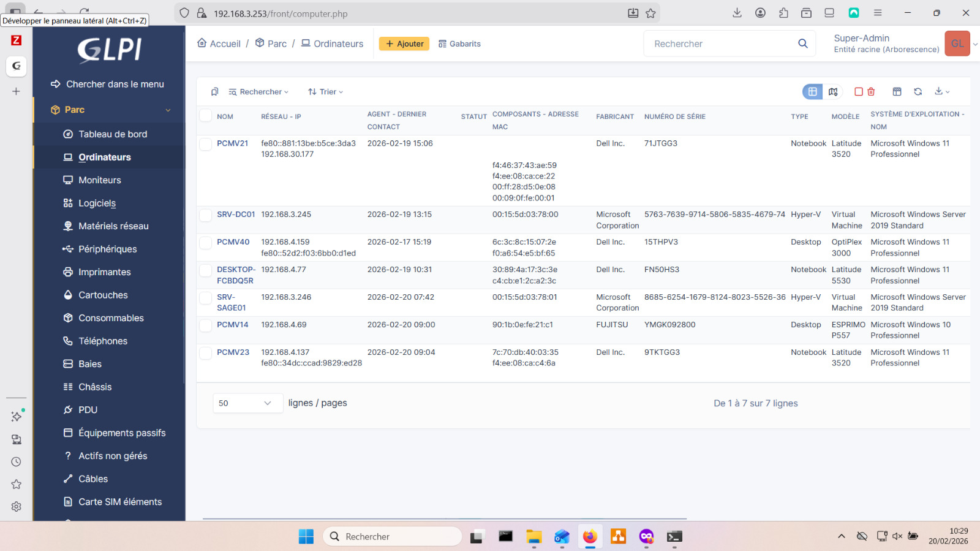
Task: Refresh the computer list
Action: pyautogui.click(x=918, y=92)
